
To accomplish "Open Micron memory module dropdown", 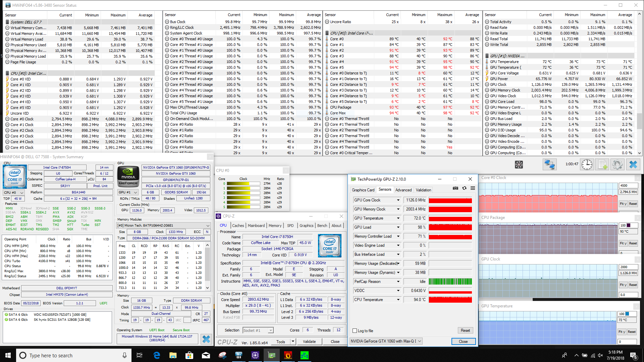I will point(164,225).
